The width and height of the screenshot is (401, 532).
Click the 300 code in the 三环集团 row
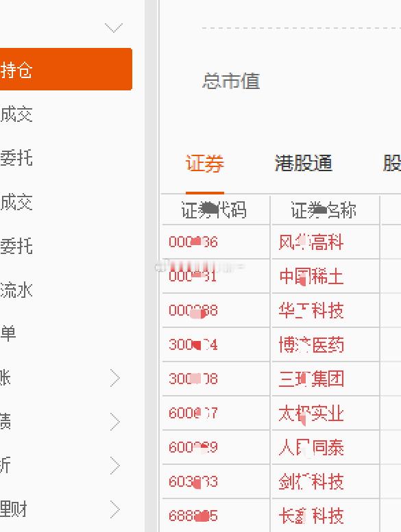(x=193, y=379)
